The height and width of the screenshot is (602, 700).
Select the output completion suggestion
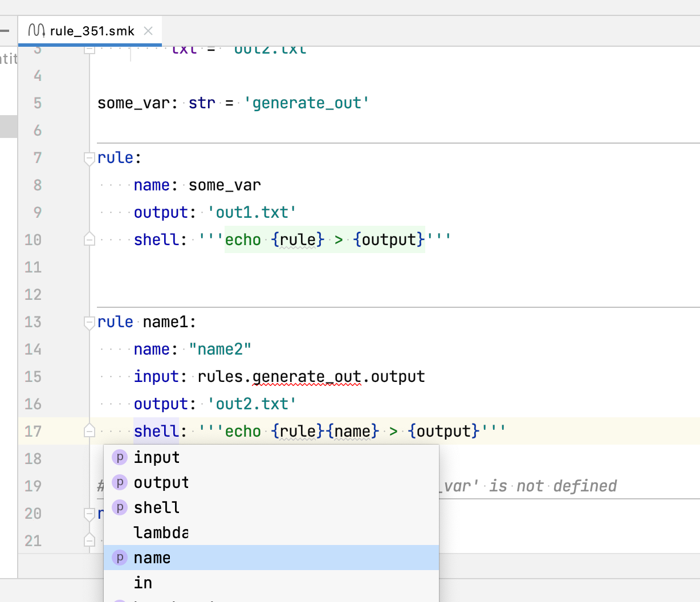[161, 482]
